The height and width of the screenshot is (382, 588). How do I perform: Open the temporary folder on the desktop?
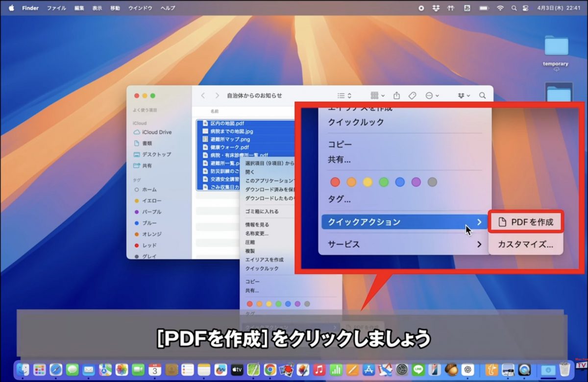[556, 50]
